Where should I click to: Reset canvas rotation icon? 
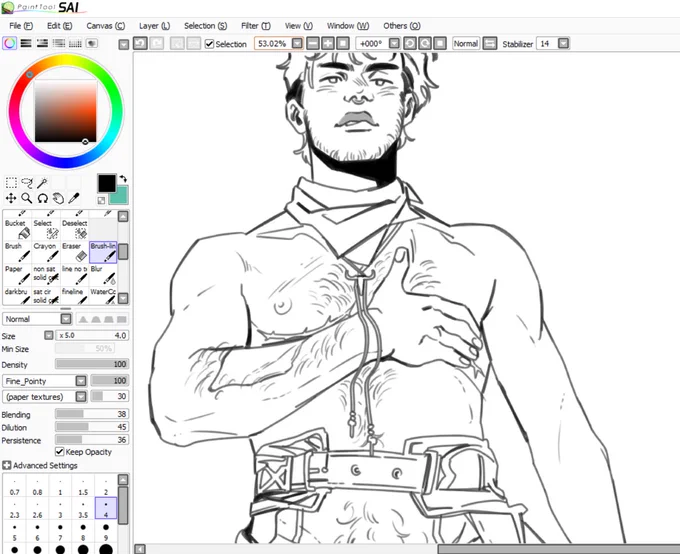pyautogui.click(x=440, y=43)
